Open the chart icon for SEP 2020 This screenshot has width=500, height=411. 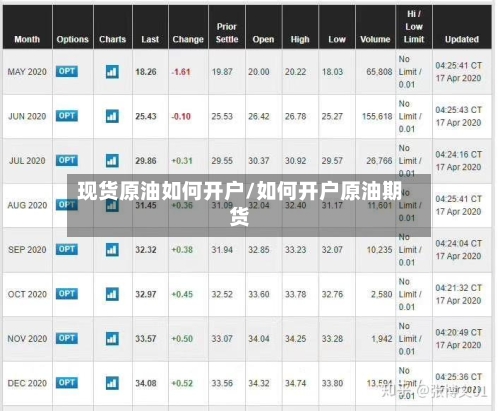tap(112, 250)
